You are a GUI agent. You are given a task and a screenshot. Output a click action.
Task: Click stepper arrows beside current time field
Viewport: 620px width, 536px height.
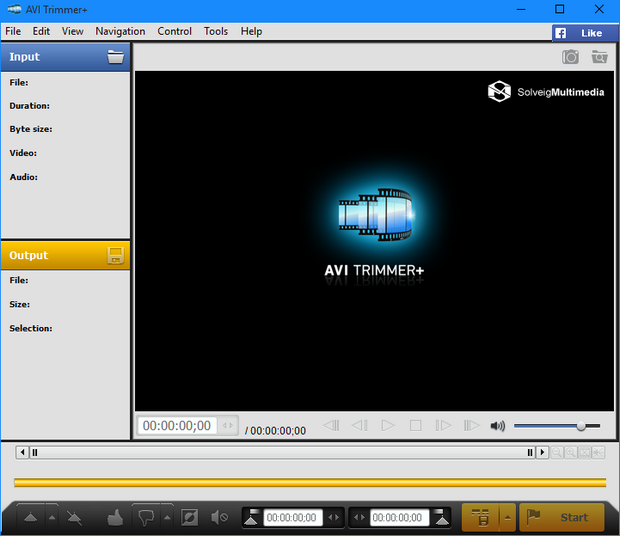click(228, 426)
